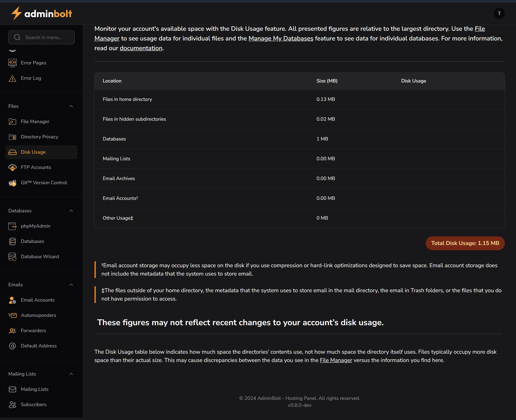The height and width of the screenshot is (420, 516).
Task: Collapse the Databases section
Action: pyautogui.click(x=71, y=211)
